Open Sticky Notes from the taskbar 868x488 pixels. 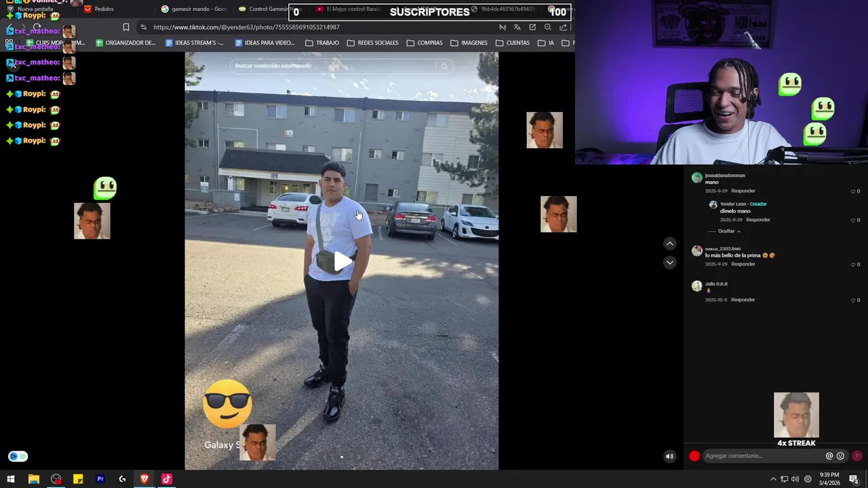tap(78, 479)
